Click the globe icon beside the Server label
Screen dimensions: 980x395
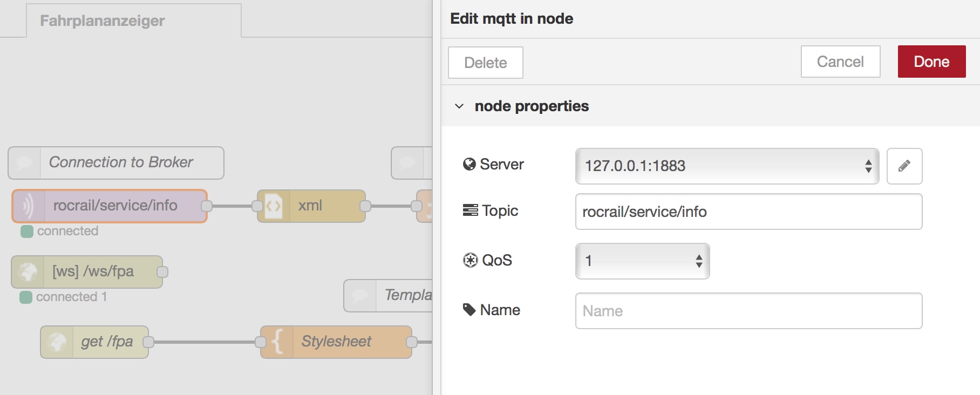point(469,164)
